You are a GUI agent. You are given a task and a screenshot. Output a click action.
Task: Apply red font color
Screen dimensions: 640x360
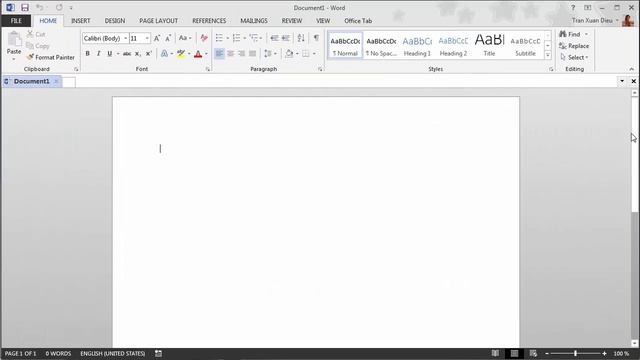198,54
